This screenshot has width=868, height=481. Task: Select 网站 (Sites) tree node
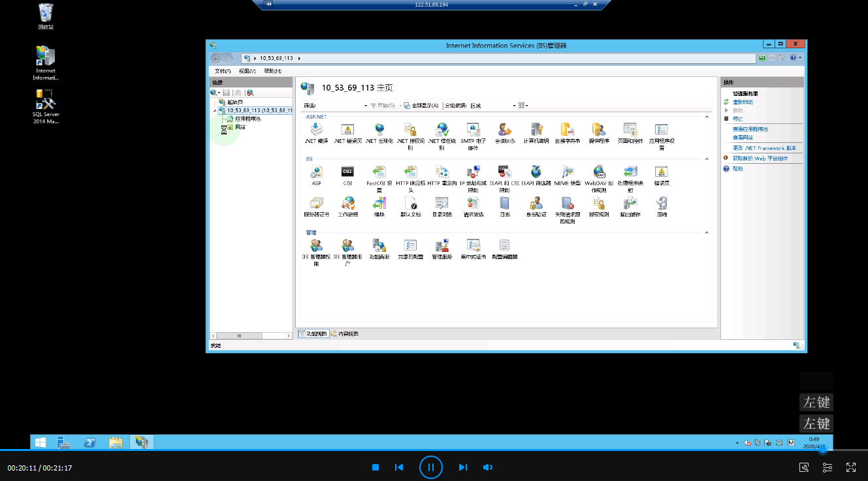click(240, 127)
